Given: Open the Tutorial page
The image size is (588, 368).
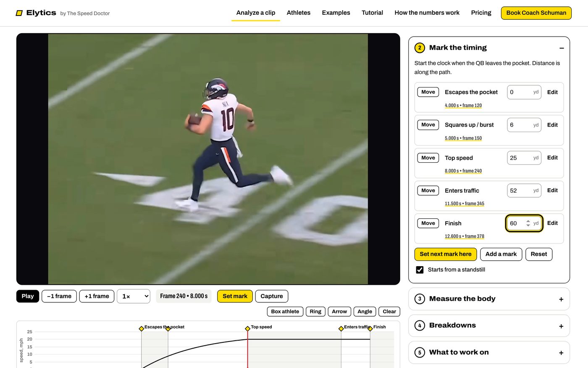Looking at the screenshot, I should coord(373,13).
